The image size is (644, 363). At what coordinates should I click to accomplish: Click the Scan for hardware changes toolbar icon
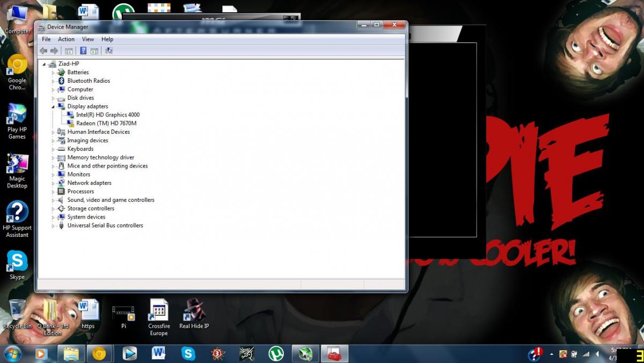pos(109,50)
